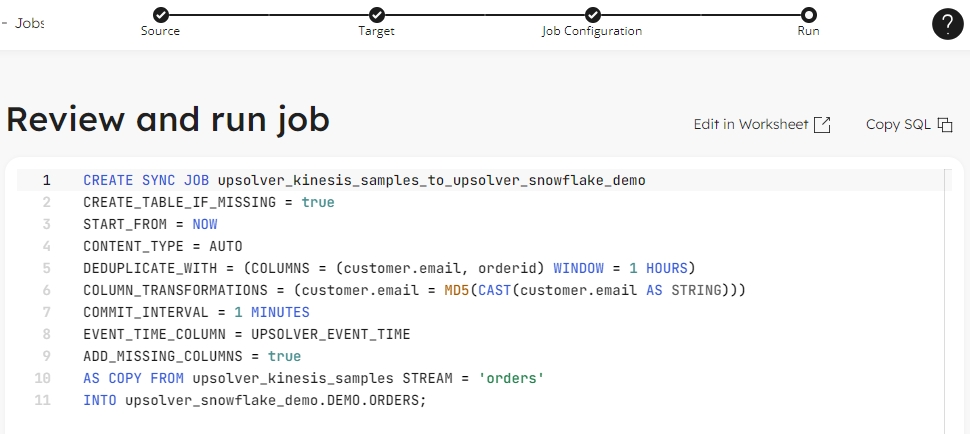Select the Run step circle marker
The height and width of the screenshot is (434, 970).
808,14
